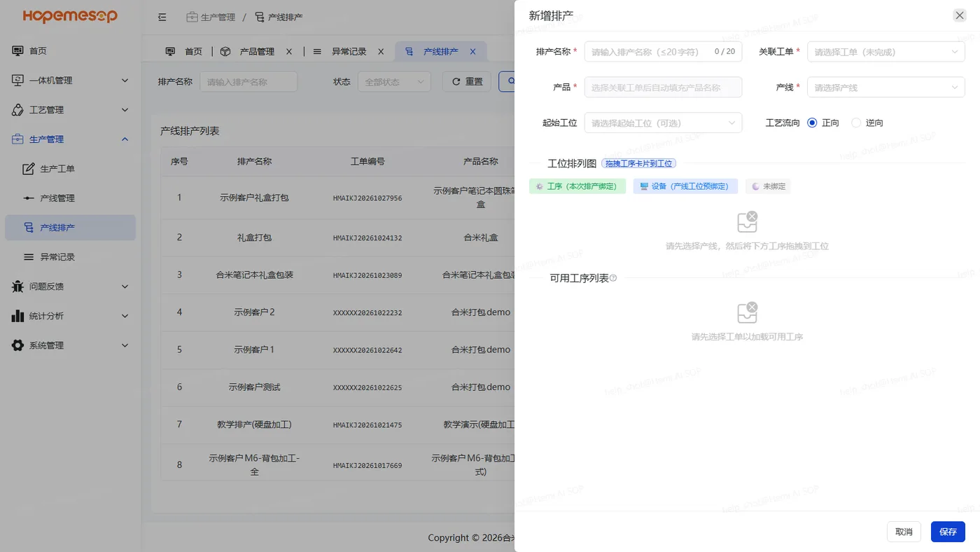Expand the 问题反馈 sidebar menu
Screen dimensions: 980x552
click(70, 287)
